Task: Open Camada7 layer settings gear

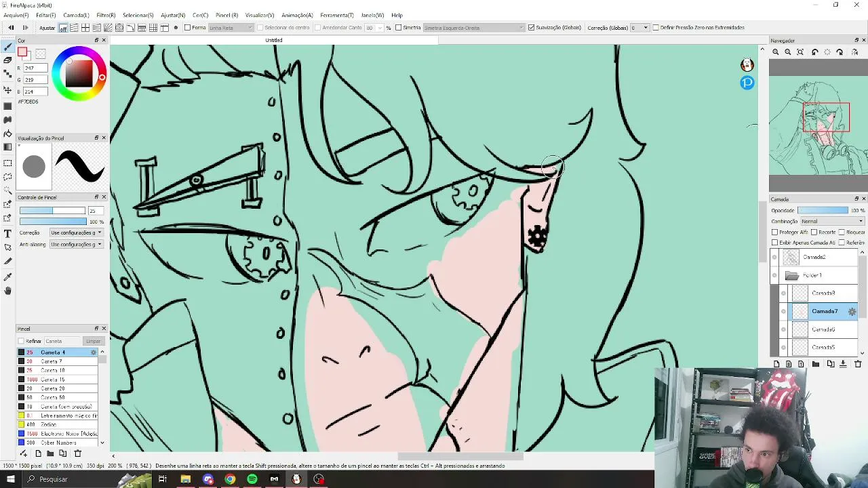Action: coord(852,312)
